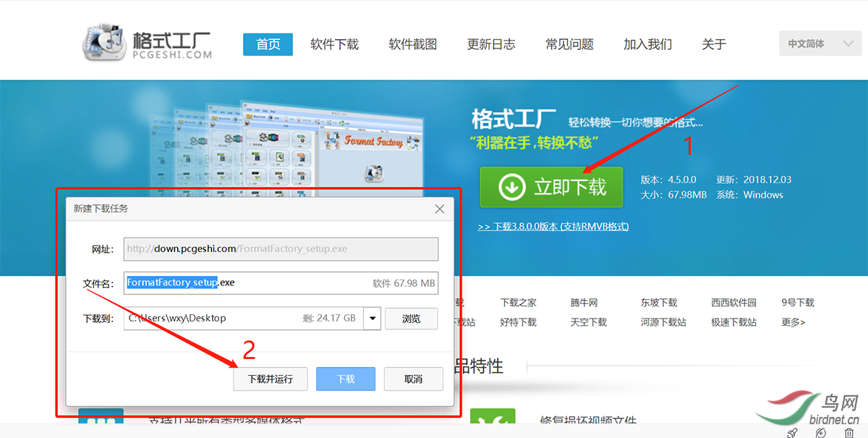Click the circular refresh icon in status bar
This screenshot has height=438, width=868.
[820, 432]
